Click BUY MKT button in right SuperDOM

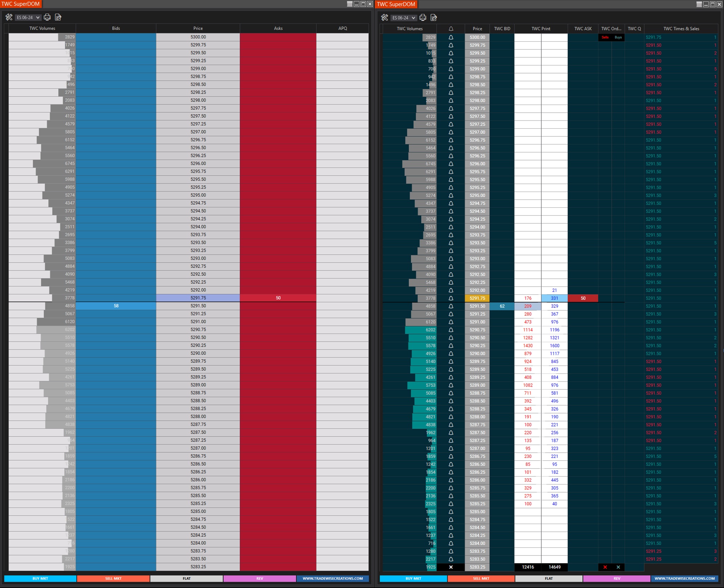(x=413, y=578)
